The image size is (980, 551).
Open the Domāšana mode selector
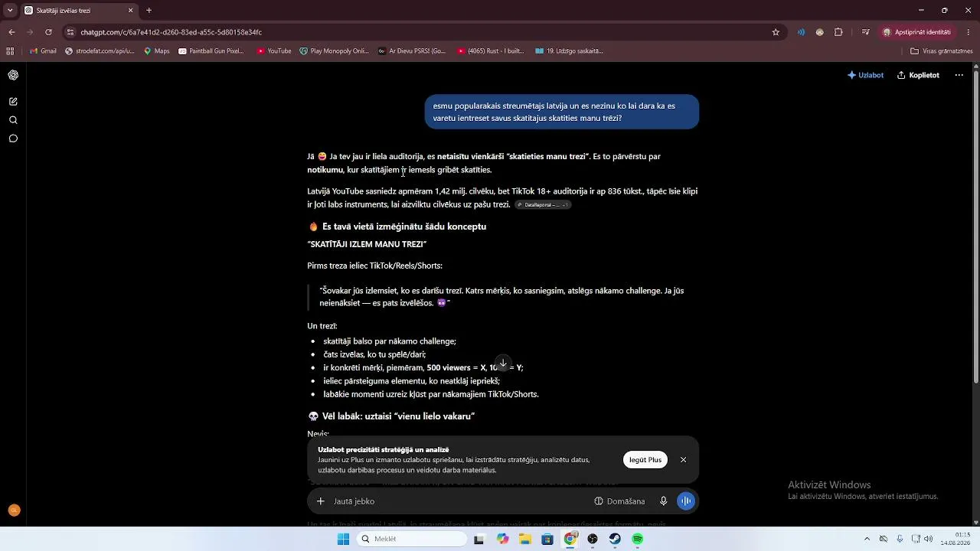619,501
